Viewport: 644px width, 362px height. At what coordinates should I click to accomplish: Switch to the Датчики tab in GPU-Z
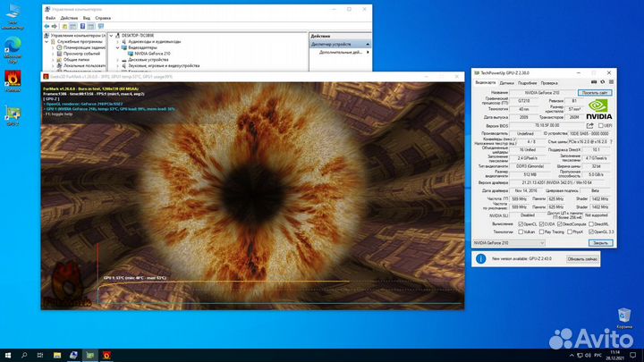pos(507,82)
